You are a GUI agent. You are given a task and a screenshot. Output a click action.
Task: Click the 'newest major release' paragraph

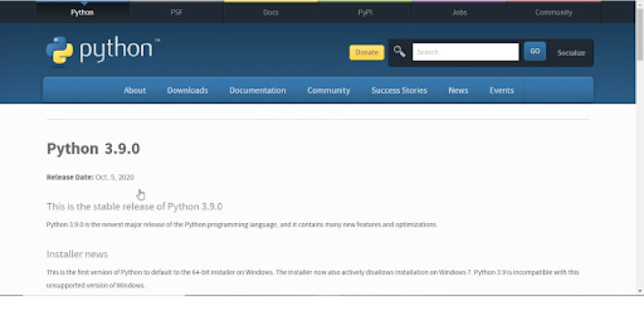(242, 225)
